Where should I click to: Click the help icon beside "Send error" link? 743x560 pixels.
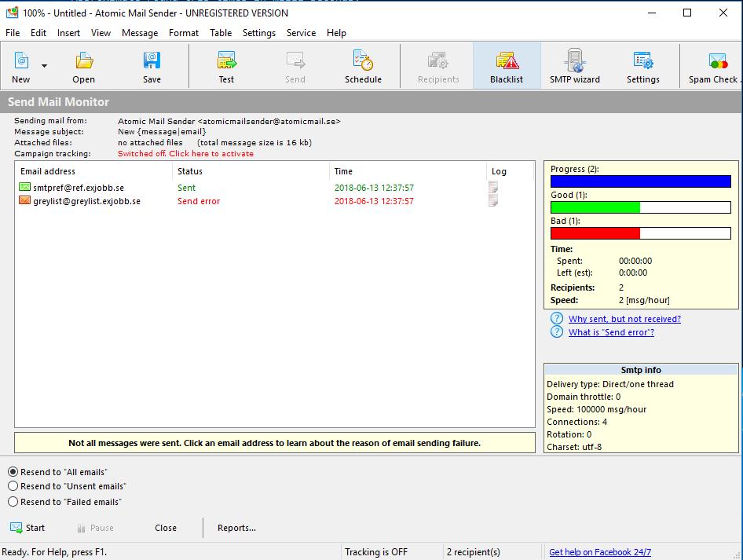coord(557,331)
